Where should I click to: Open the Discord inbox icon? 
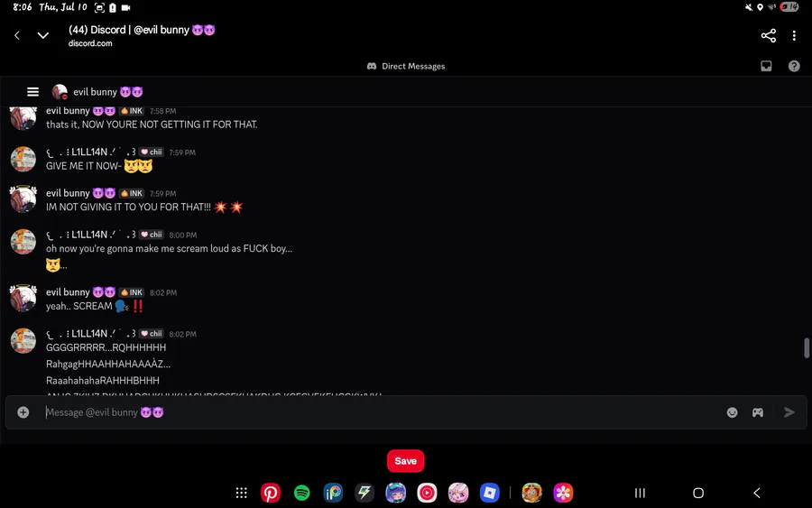click(766, 66)
